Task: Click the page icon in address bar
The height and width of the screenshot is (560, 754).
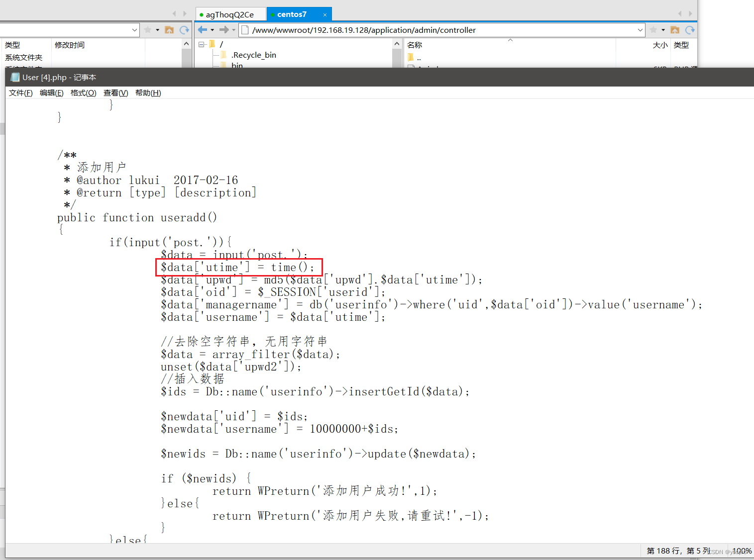Action: [x=244, y=30]
